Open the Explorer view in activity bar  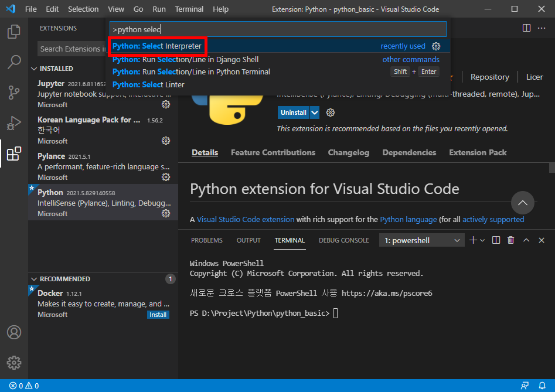point(14,32)
